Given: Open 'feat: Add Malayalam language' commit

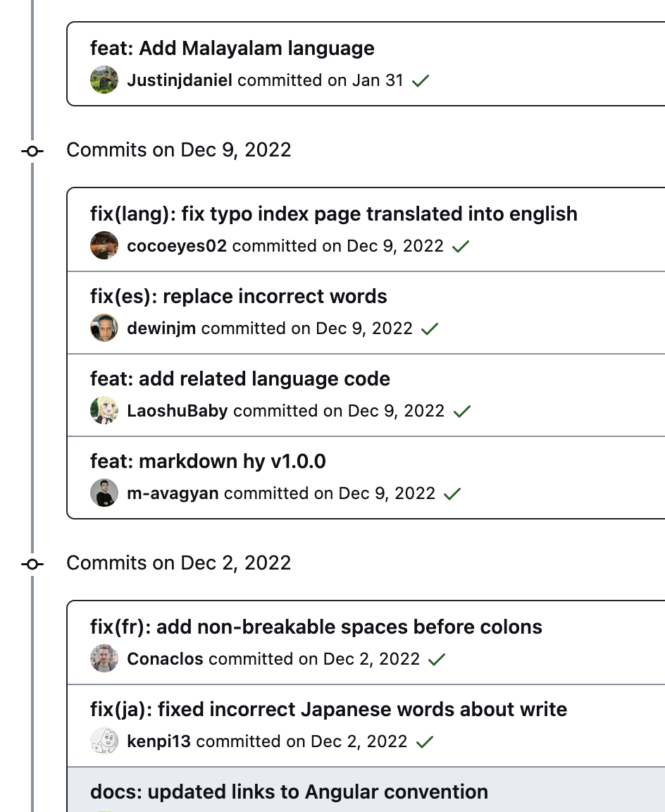Looking at the screenshot, I should [232, 49].
